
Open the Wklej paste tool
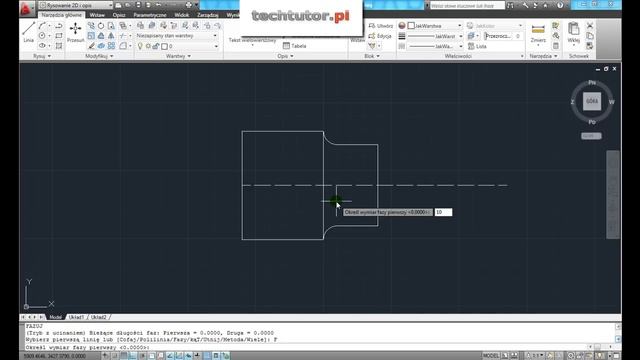pyautogui.click(x=573, y=33)
